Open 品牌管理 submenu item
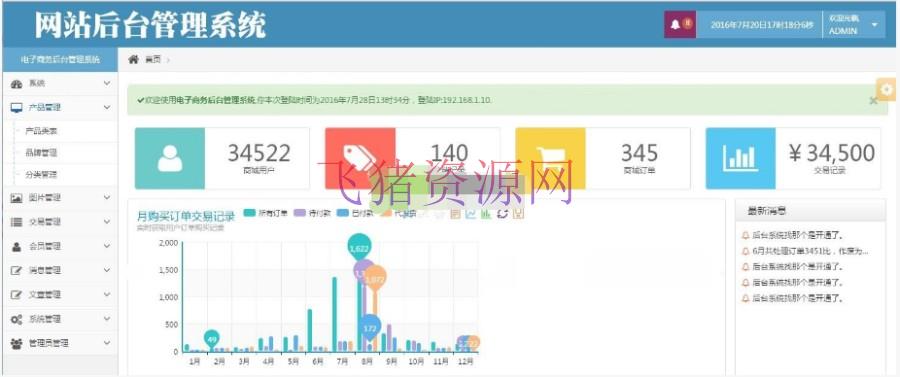This screenshot has height=377, width=900. pyautogui.click(x=41, y=153)
